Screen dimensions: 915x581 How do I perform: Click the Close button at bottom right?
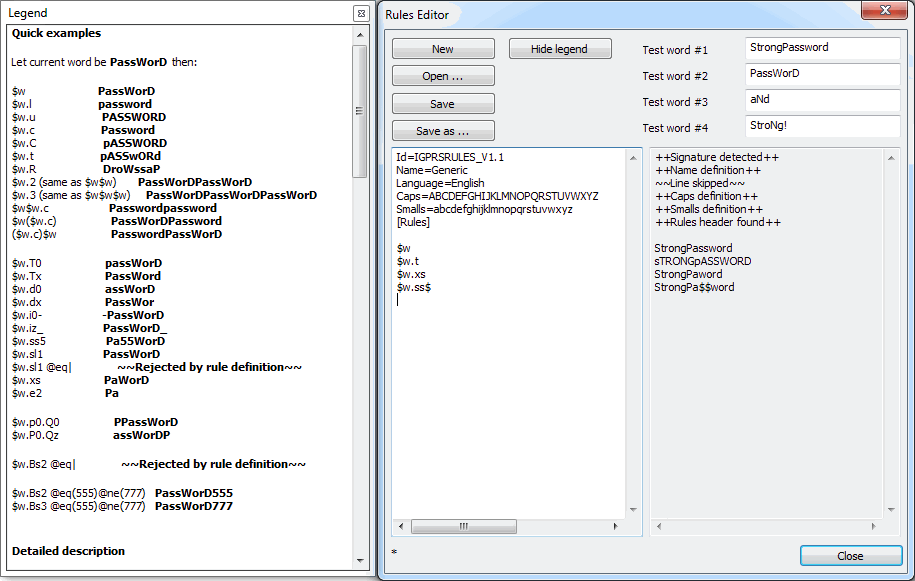(x=851, y=556)
